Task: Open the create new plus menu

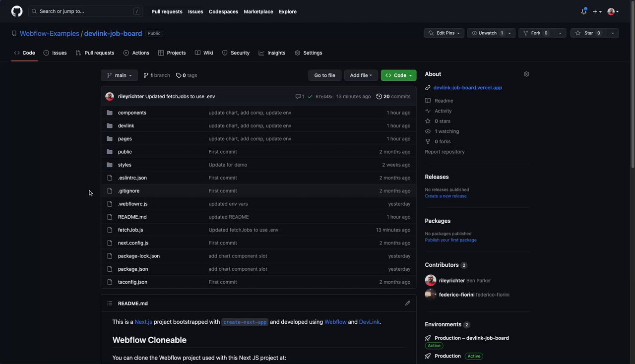Action: coord(597,11)
